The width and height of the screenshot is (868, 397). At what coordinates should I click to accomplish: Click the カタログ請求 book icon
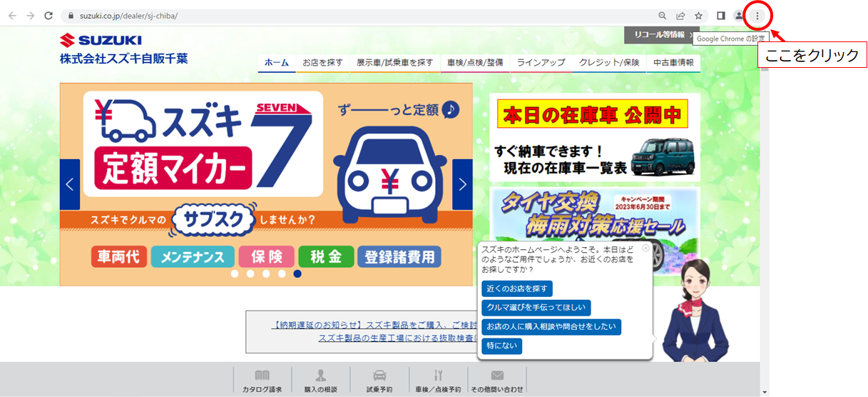tap(262, 376)
